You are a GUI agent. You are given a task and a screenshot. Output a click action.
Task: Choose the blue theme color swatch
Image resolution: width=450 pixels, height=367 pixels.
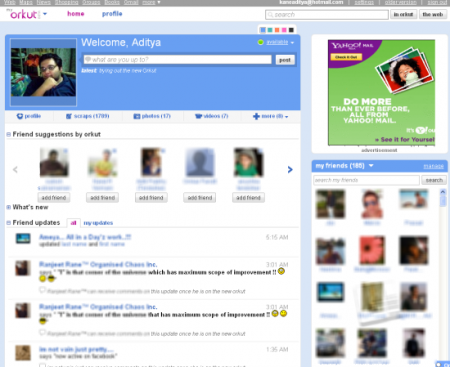pyautogui.click(x=263, y=30)
